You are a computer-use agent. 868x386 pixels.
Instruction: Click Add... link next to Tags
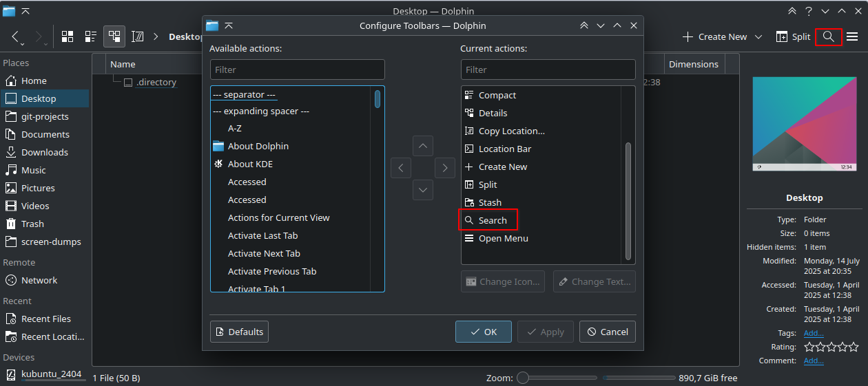[814, 333]
